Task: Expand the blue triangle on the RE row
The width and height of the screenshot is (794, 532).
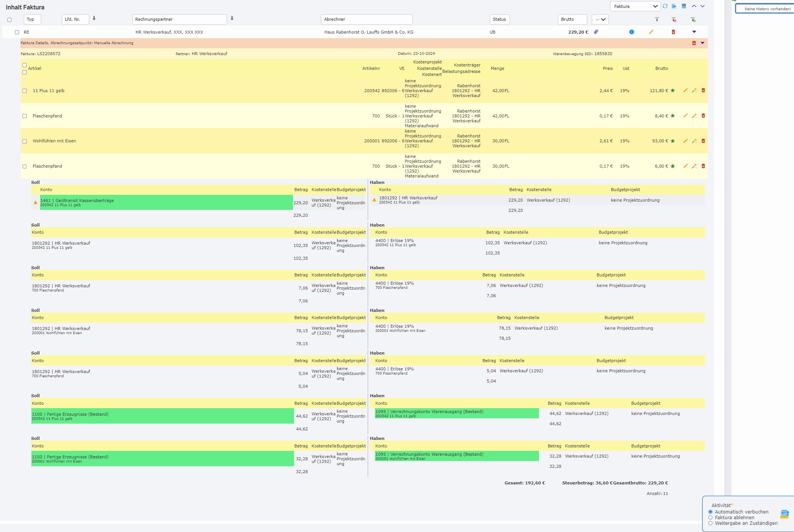Action: click(694, 32)
